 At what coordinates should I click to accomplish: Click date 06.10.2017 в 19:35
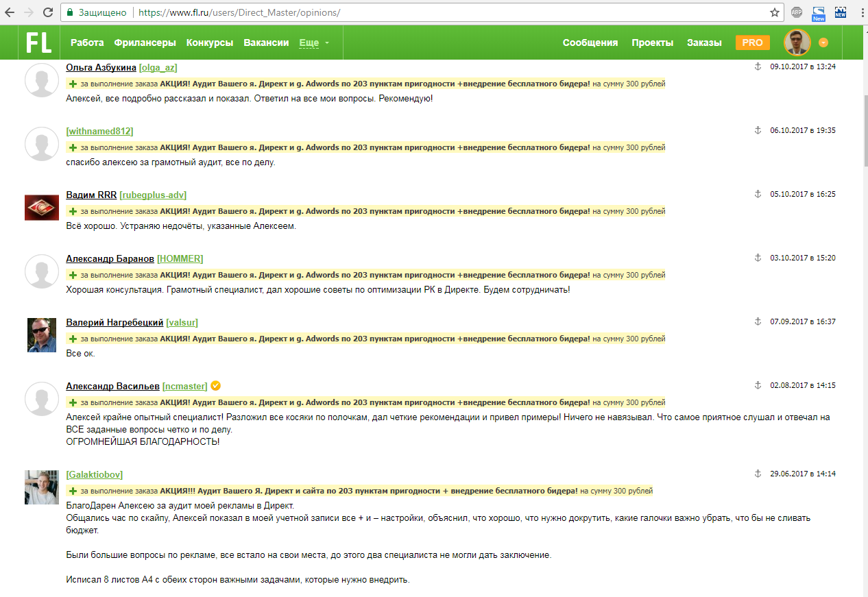pos(803,130)
